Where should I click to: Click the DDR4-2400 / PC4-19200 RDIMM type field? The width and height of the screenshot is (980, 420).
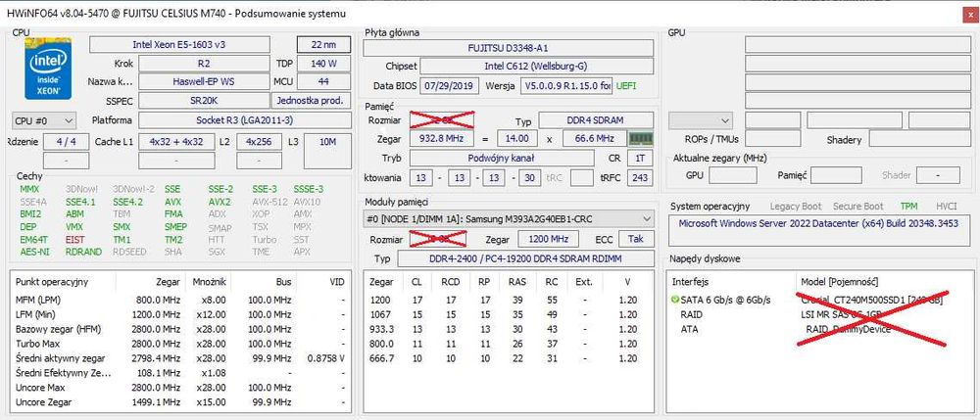[525, 258]
